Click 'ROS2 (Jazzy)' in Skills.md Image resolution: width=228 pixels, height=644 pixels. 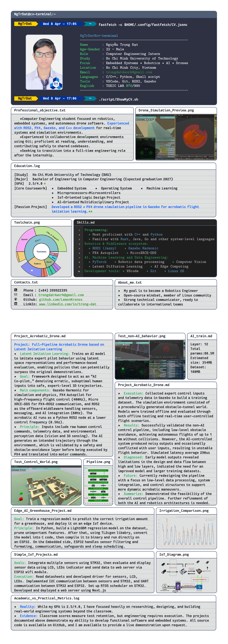(x=104, y=248)
